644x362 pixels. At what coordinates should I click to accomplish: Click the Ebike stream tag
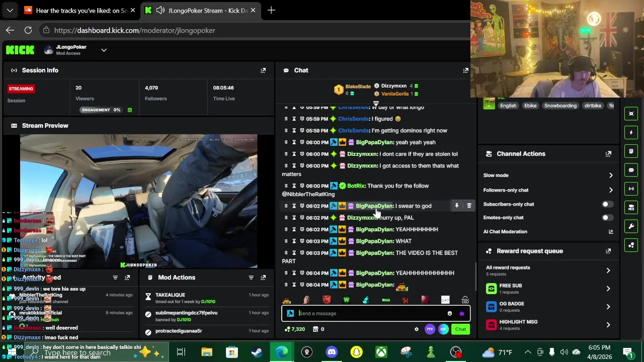pos(530,106)
